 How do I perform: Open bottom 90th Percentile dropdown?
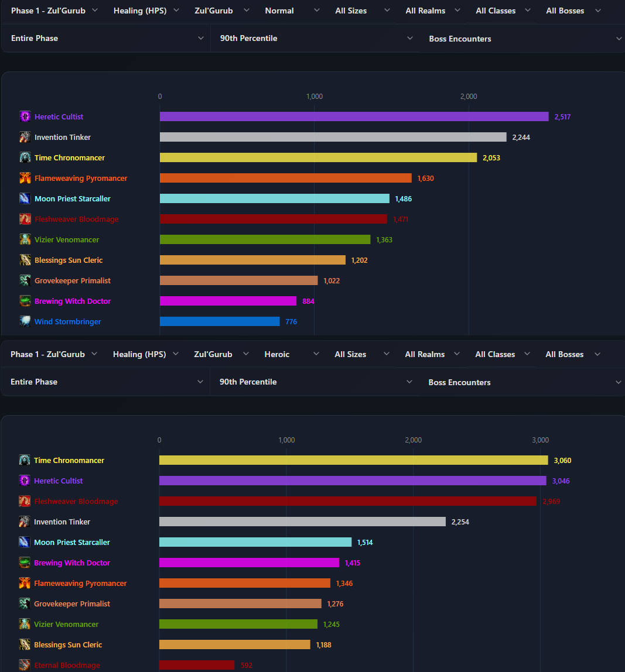coord(315,382)
